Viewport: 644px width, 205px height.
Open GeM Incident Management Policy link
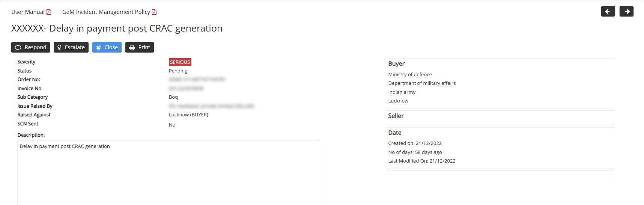pos(106,12)
